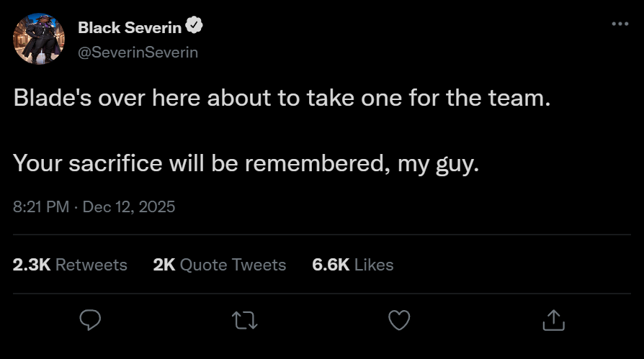Screen dimensions: 644x359
Task: Select the Dec 12, 2025 date
Action: coord(129,207)
